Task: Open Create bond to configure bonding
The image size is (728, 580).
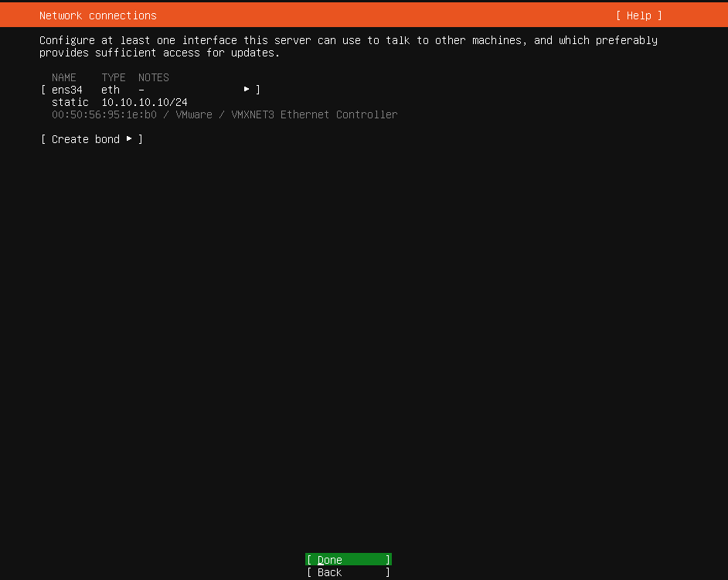Action: point(85,139)
